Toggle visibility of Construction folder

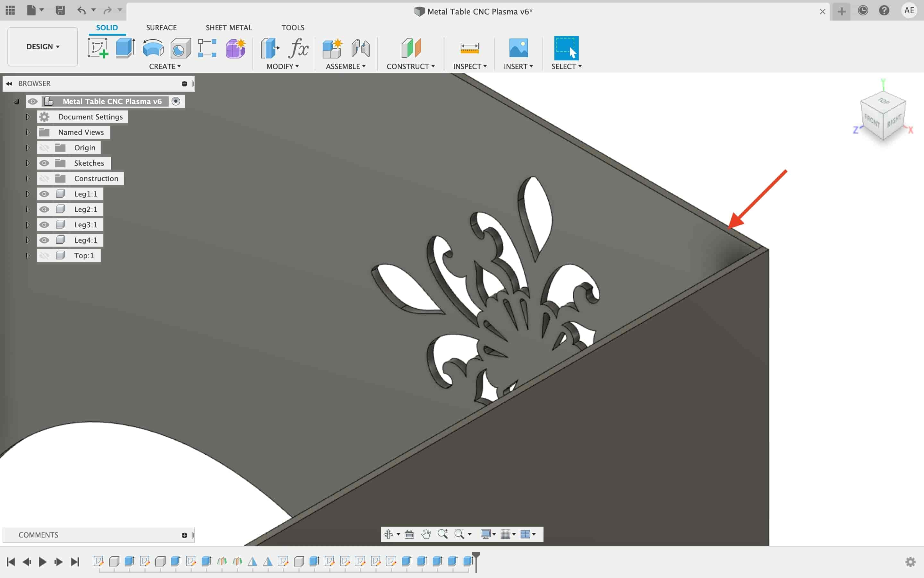(44, 179)
